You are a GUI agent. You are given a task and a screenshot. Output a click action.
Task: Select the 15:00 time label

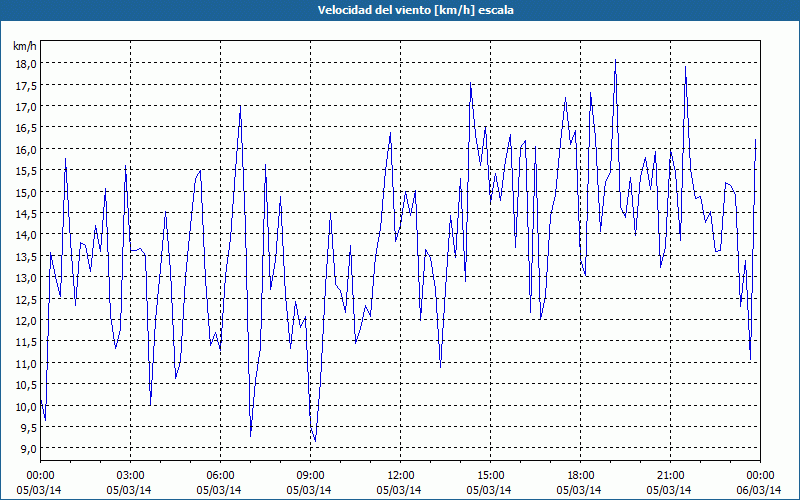point(490,476)
